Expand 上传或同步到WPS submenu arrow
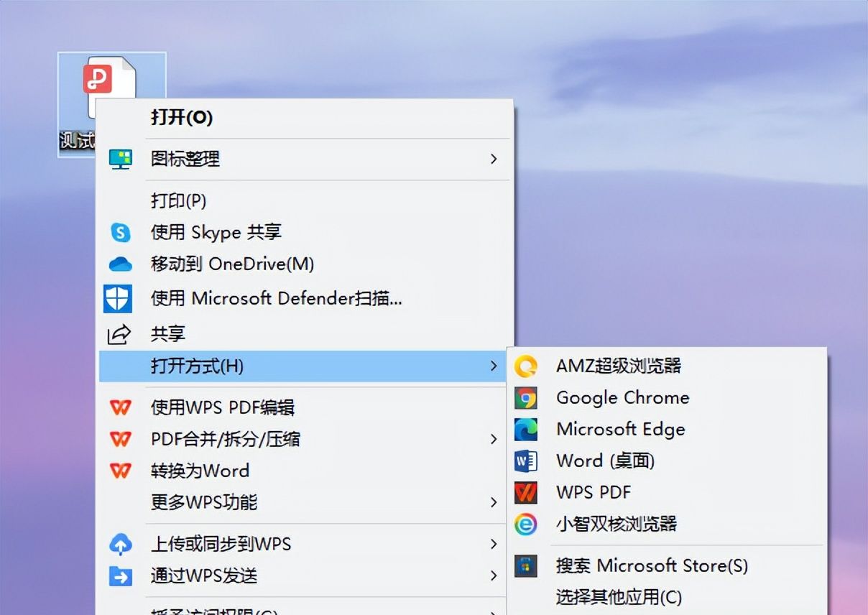The image size is (868, 615). pos(494,544)
